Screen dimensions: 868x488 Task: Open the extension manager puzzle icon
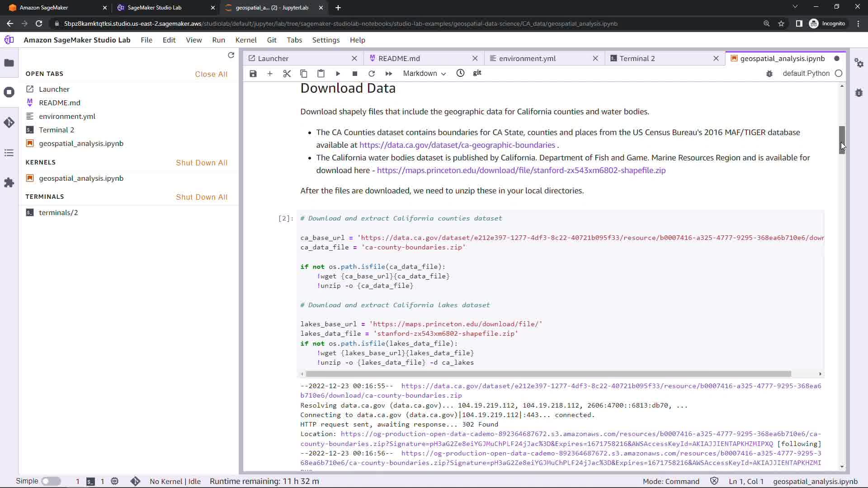point(9,183)
